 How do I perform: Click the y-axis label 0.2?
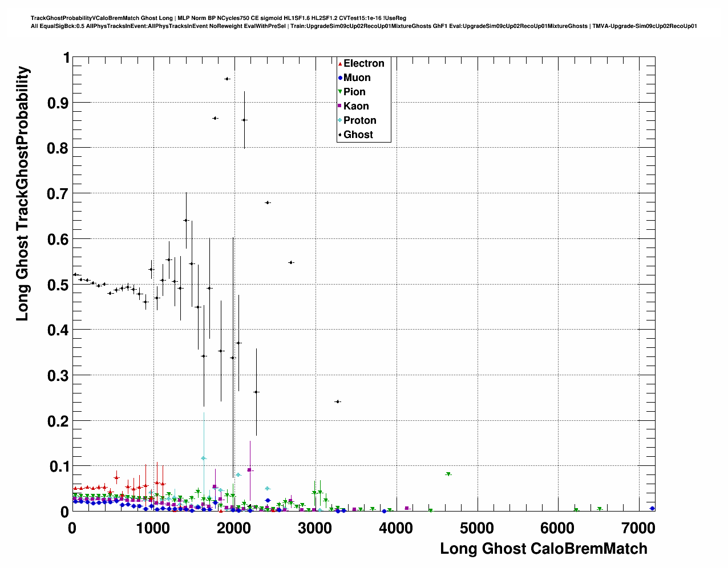click(x=59, y=421)
